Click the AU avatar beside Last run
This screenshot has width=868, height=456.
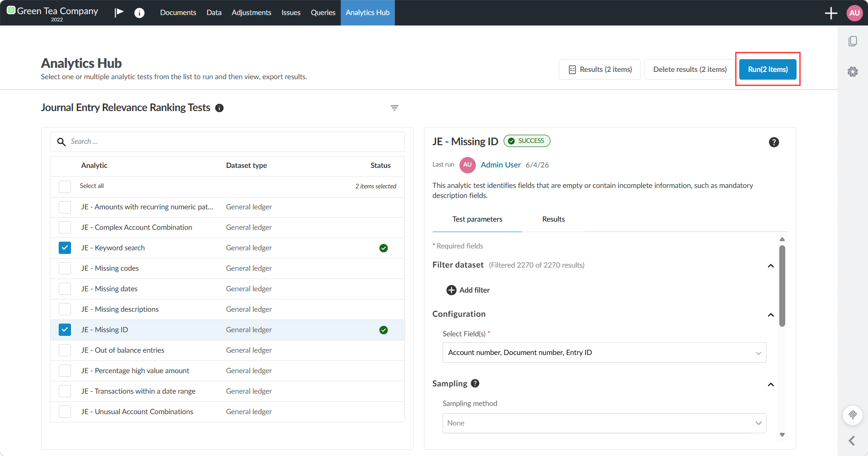[x=467, y=165]
